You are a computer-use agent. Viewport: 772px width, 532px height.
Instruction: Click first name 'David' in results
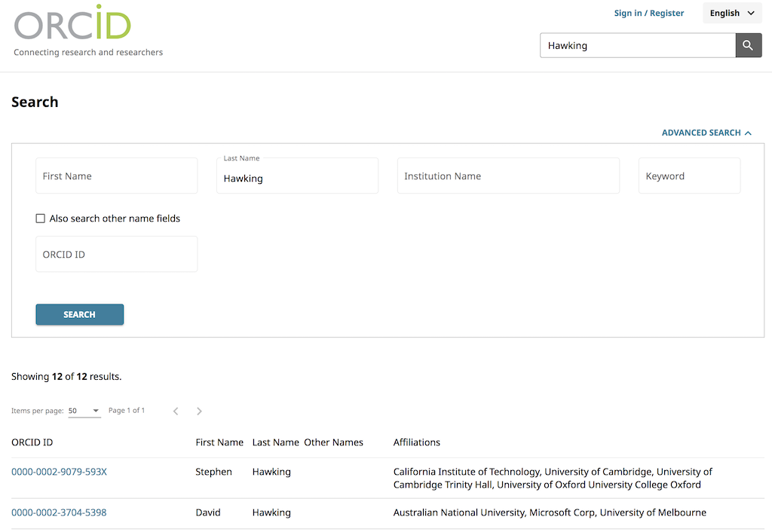click(208, 512)
